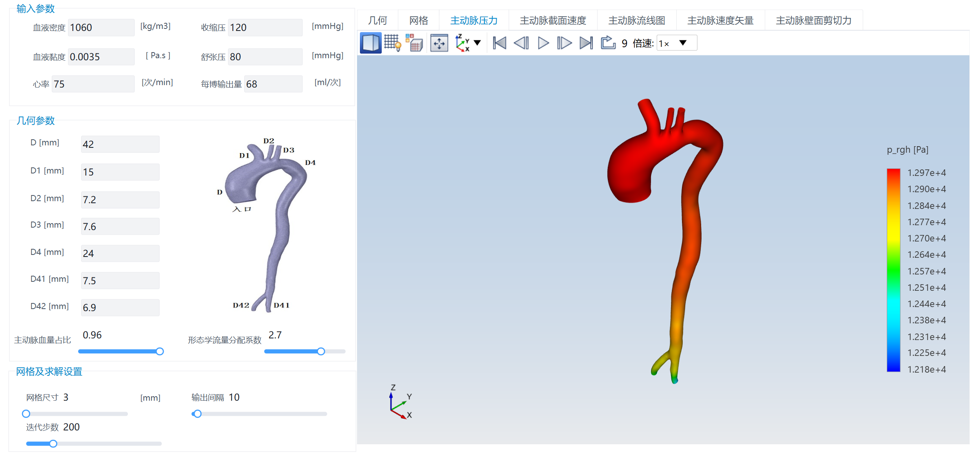The height and width of the screenshot is (463, 980).
Task: Click the XYZ axes triad in viewport
Action: 401,402
